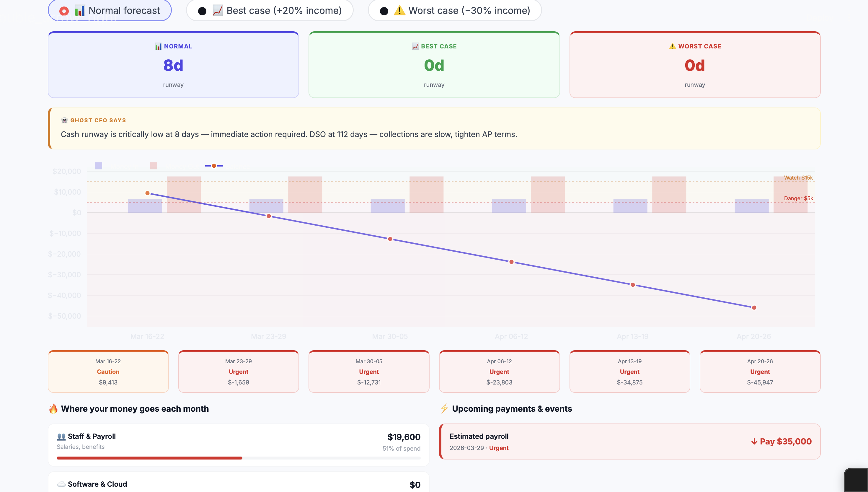Open the Estimated payroll payment entry
Viewport: 868px width, 492px height.
[629, 441]
